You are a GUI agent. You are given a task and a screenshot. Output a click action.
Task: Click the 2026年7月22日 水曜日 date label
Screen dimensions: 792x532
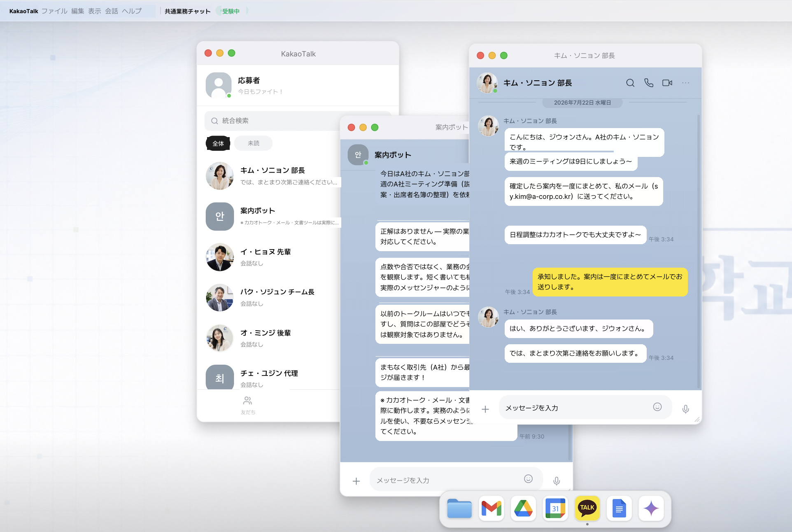tap(582, 103)
